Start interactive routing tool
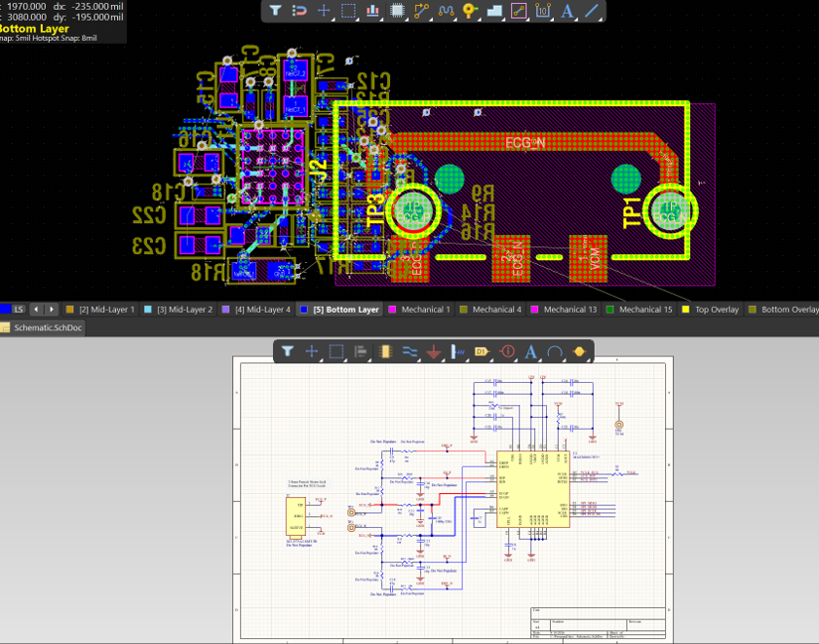819x644 pixels. 421,11
